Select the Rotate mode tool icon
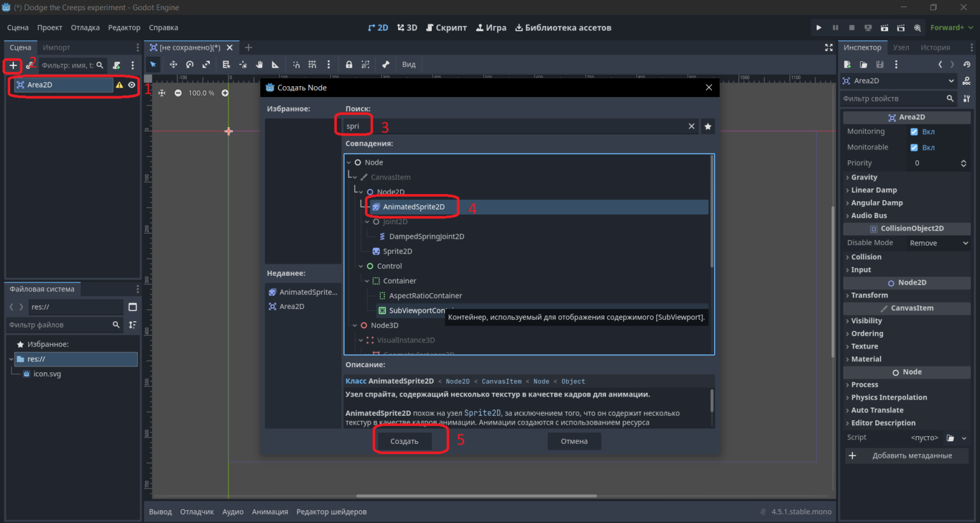Viewport: 980px width, 523px height. [189, 64]
